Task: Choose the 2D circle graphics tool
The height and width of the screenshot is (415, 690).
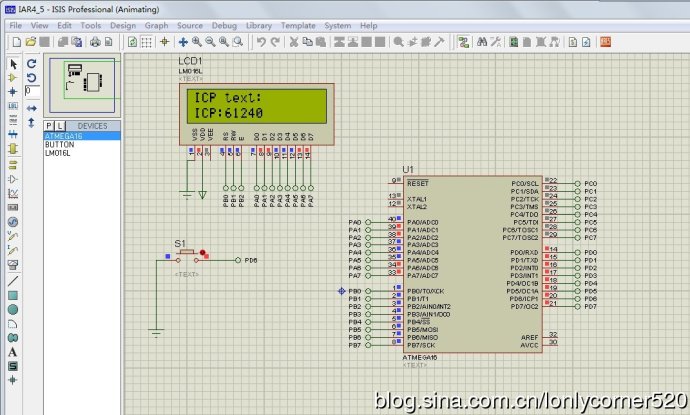Action: [13, 309]
